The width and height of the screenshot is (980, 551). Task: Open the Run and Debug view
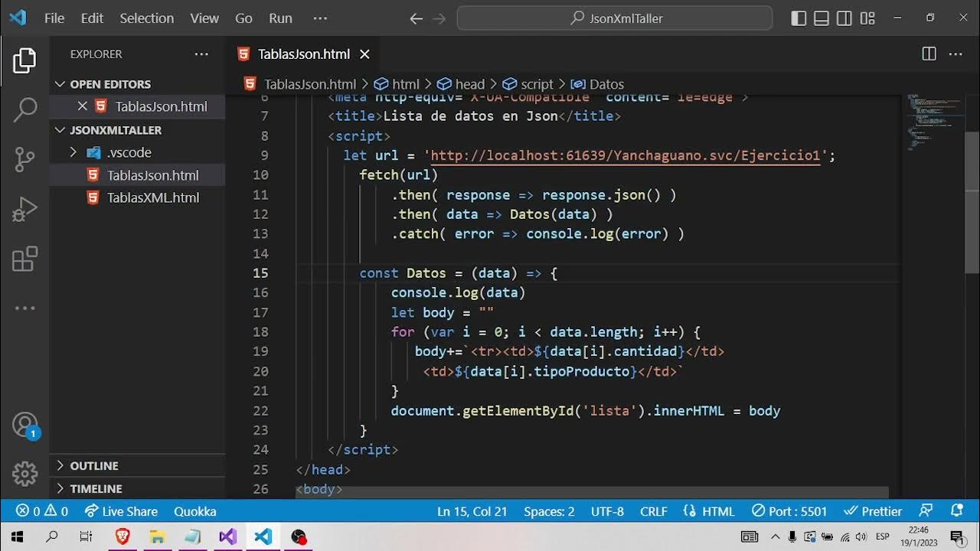tap(24, 208)
